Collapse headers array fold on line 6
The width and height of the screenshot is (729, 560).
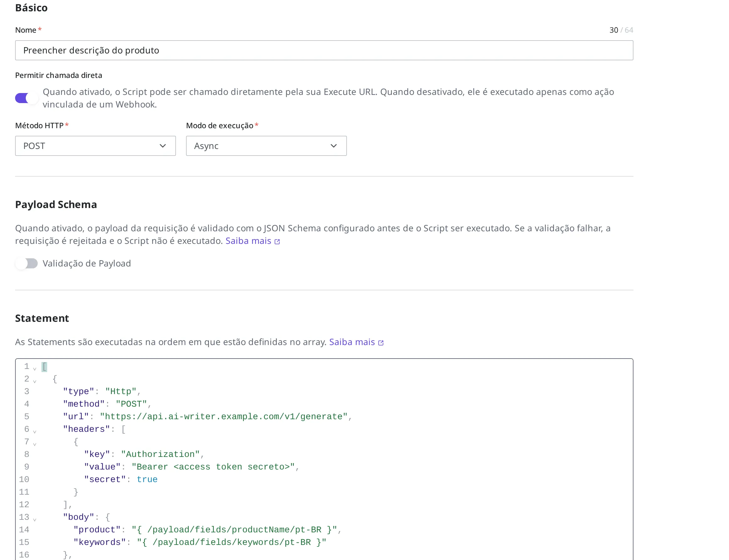[35, 431]
